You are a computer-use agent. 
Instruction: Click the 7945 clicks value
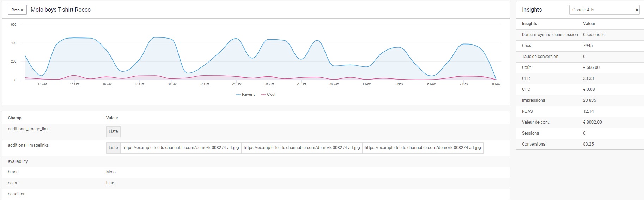[588, 46]
